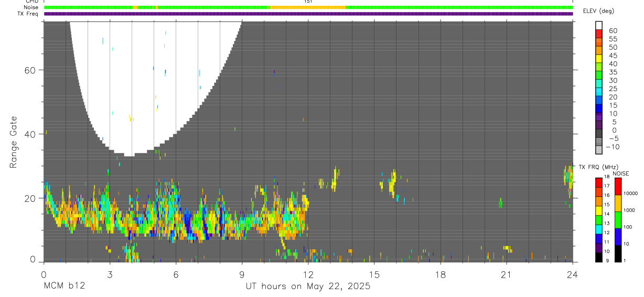The width and height of the screenshot is (644, 297).
Task: Click the 24 hour tick label
Action: pos(572,274)
